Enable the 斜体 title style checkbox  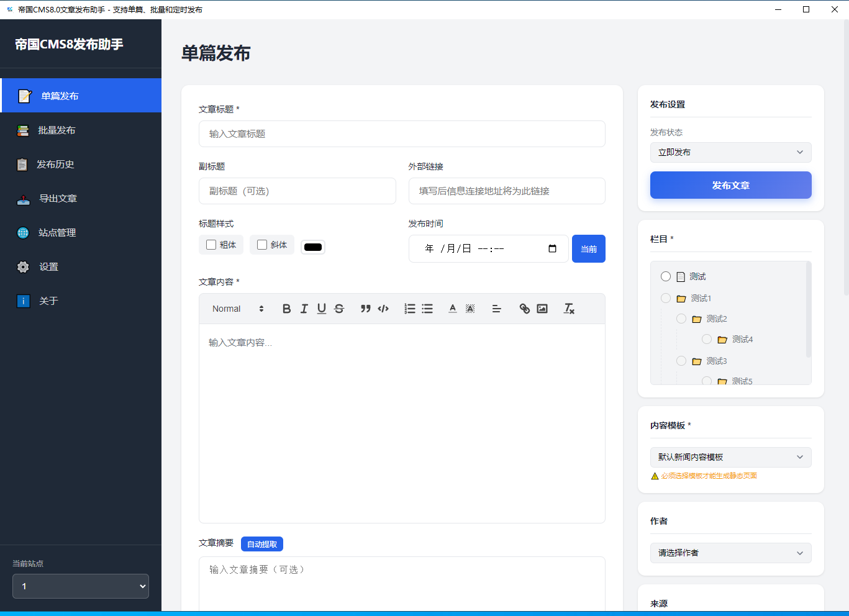coord(261,245)
